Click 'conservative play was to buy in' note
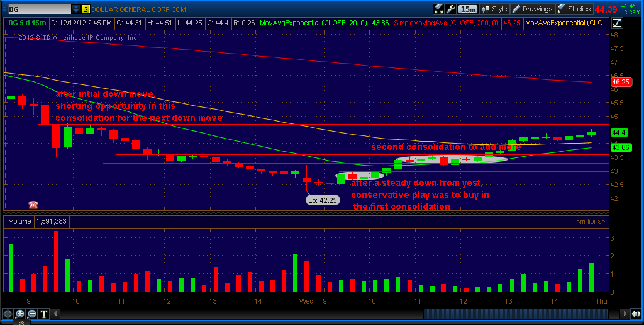 420,195
